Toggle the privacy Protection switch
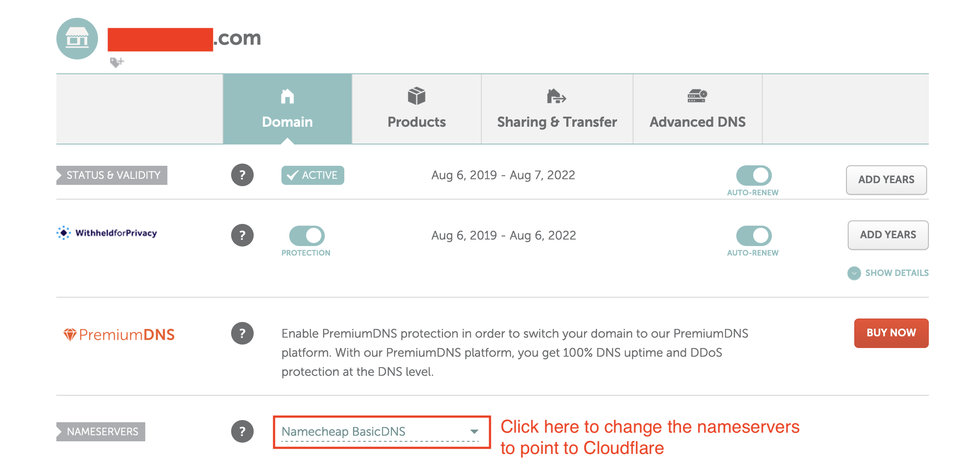The height and width of the screenshot is (473, 980). [x=307, y=236]
